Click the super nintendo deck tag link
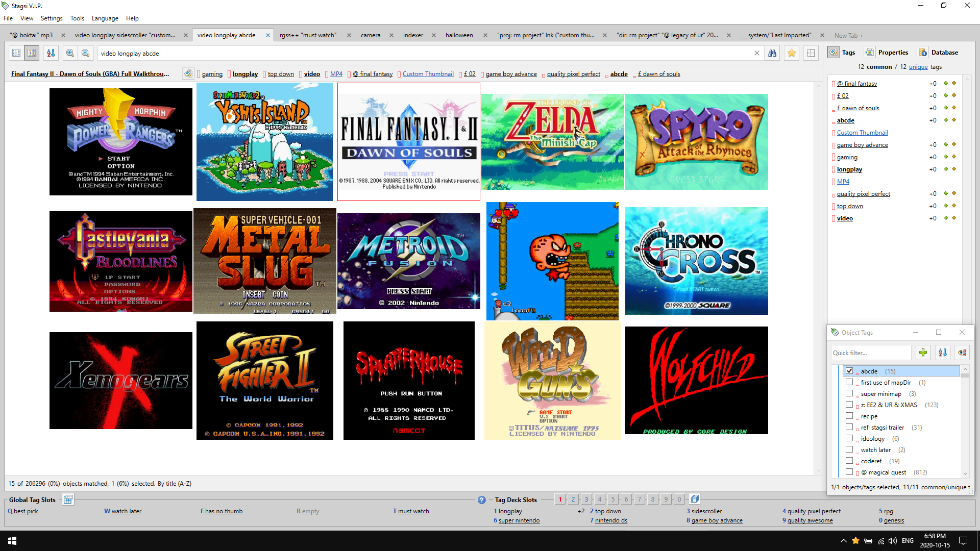 519,520
